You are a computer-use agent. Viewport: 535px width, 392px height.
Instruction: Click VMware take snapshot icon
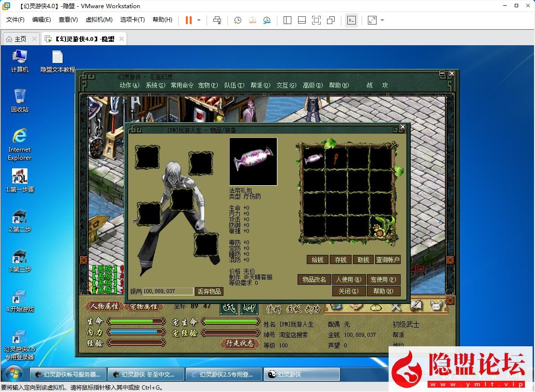click(237, 20)
